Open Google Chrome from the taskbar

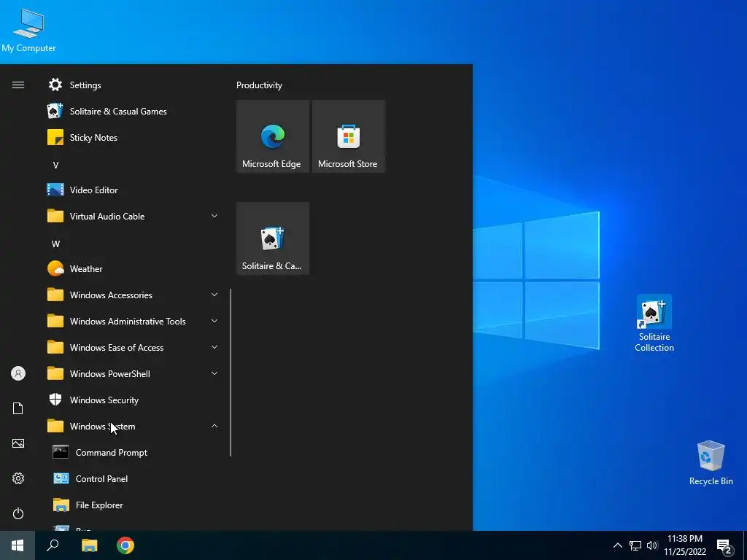[x=125, y=545]
